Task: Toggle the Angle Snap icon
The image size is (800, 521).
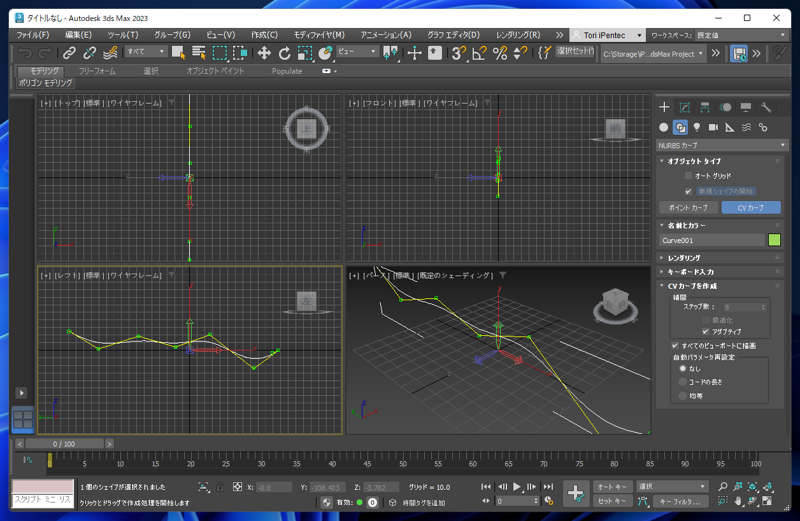Action: [479, 53]
